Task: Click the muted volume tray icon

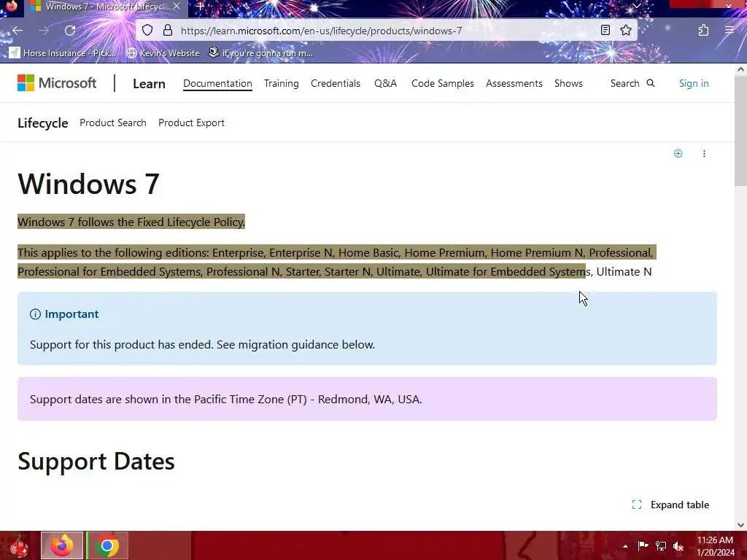Action: tap(678, 545)
